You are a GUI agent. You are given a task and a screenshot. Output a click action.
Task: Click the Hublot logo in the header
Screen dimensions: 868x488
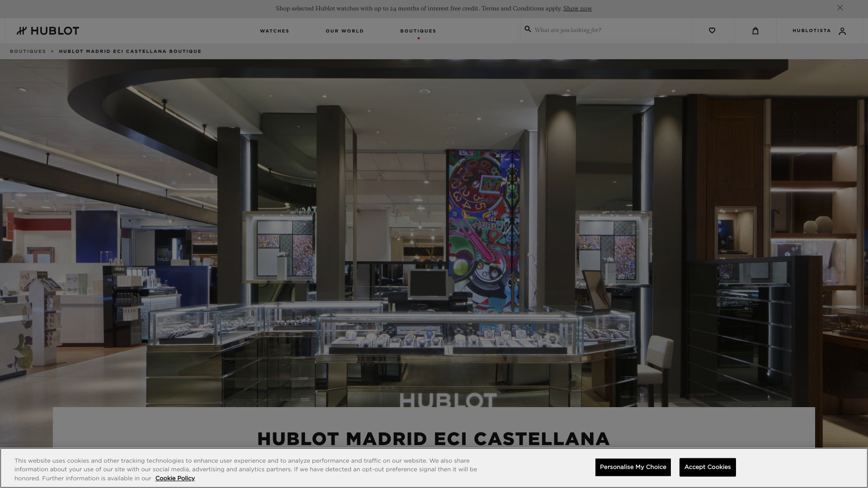pyautogui.click(x=48, y=31)
